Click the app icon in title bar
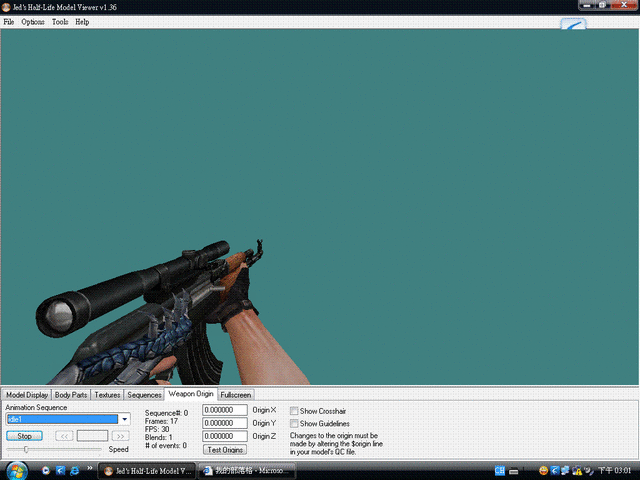Screen dimensions: 640x480 click(x=6, y=7)
